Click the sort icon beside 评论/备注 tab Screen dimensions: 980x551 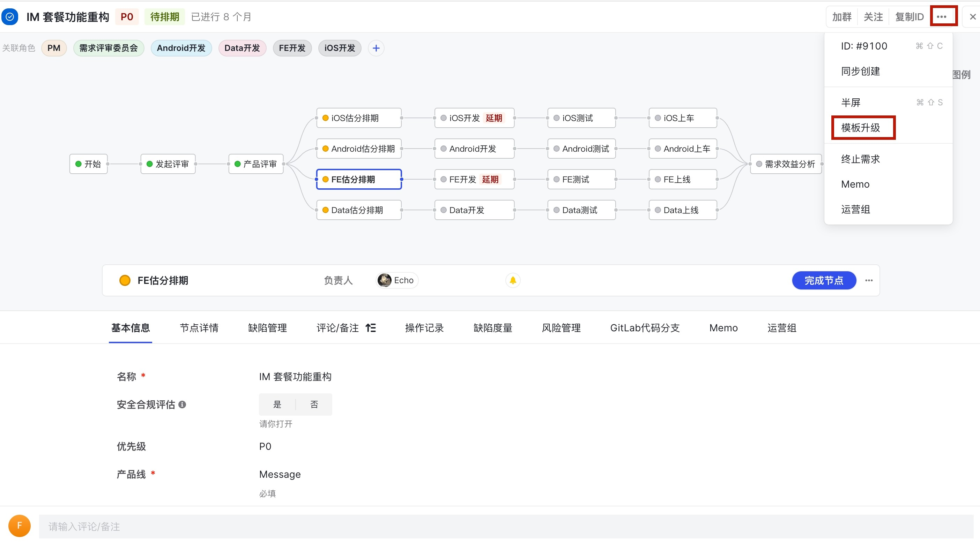(371, 328)
